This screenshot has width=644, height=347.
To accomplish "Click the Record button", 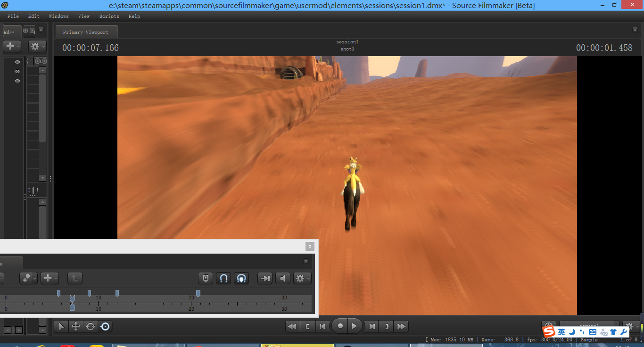I will click(x=340, y=326).
